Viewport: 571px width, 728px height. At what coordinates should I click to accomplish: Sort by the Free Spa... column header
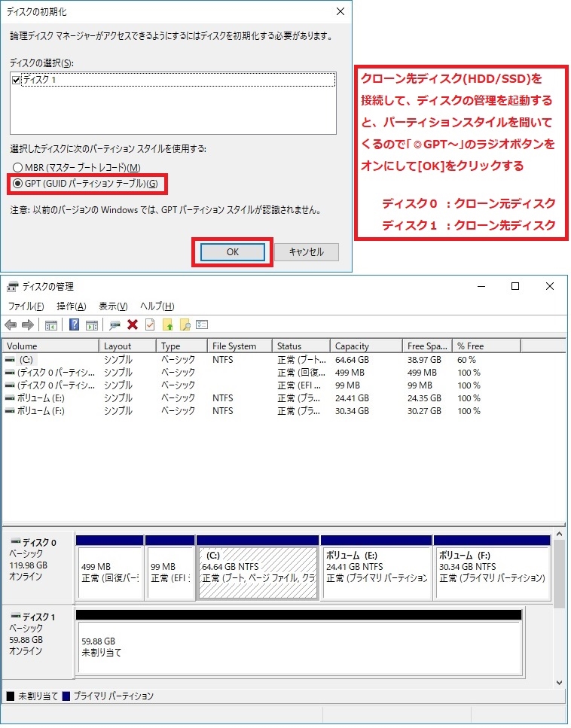427,346
